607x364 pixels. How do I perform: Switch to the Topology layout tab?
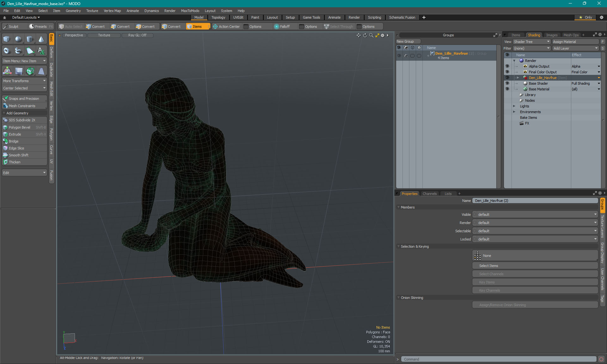[218, 17]
